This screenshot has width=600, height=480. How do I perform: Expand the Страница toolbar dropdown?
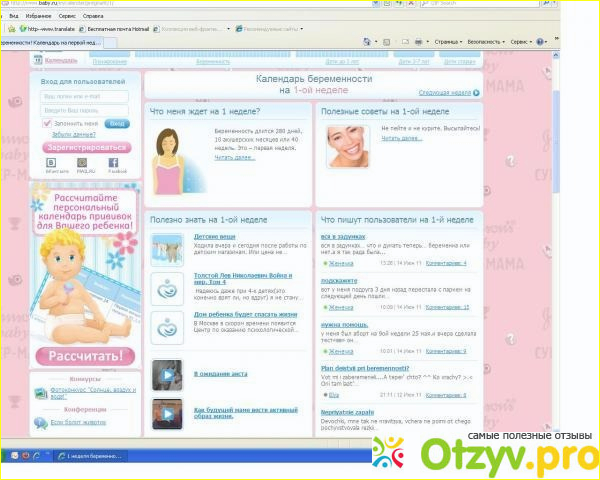449,42
